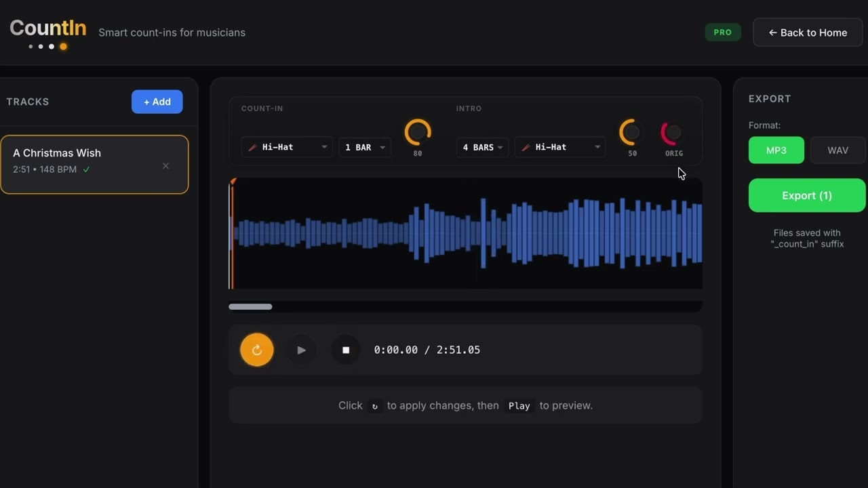Click inside the blue waveform display
This screenshot has height=488, width=868.
[x=466, y=233]
